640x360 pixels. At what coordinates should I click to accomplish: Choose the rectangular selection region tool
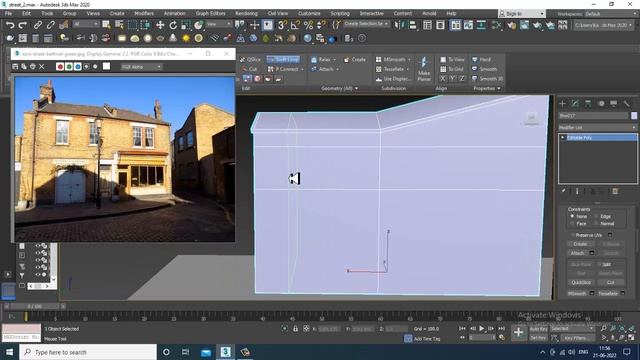[x=133, y=25]
